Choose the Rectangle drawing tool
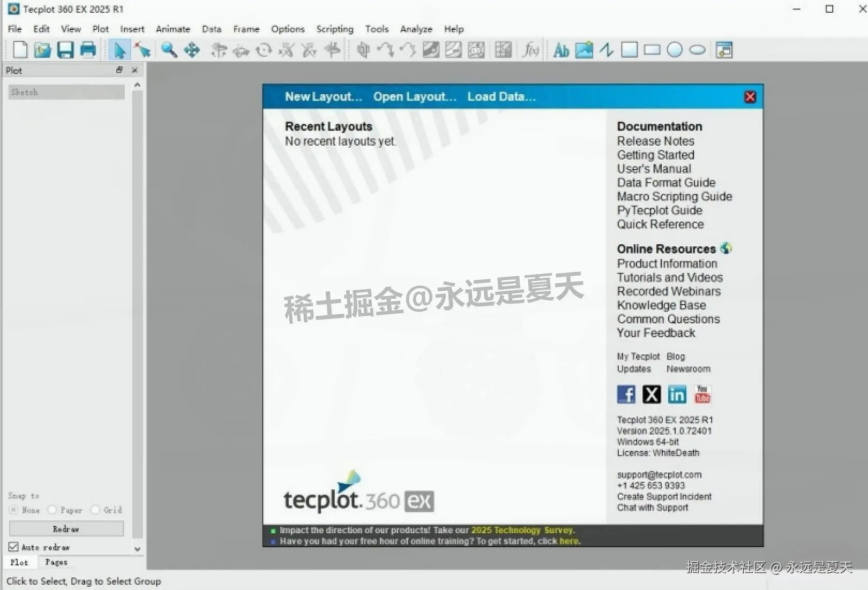 [x=652, y=49]
